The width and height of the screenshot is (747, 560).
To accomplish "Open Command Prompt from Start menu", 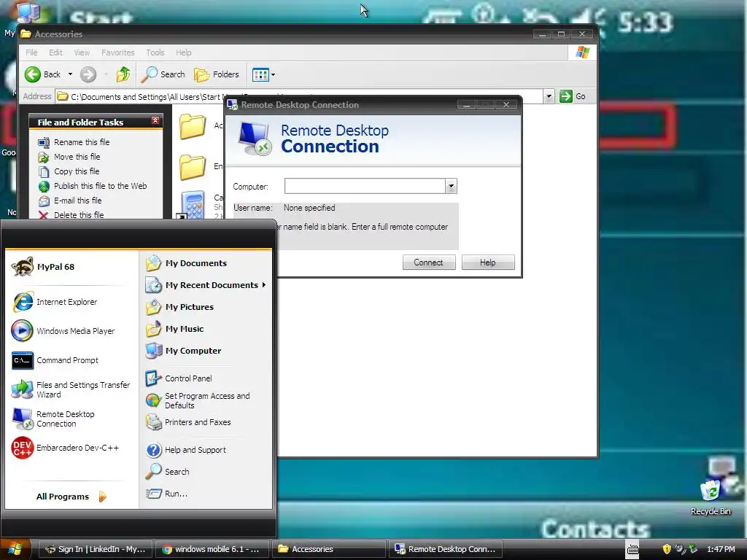I will point(55,360).
